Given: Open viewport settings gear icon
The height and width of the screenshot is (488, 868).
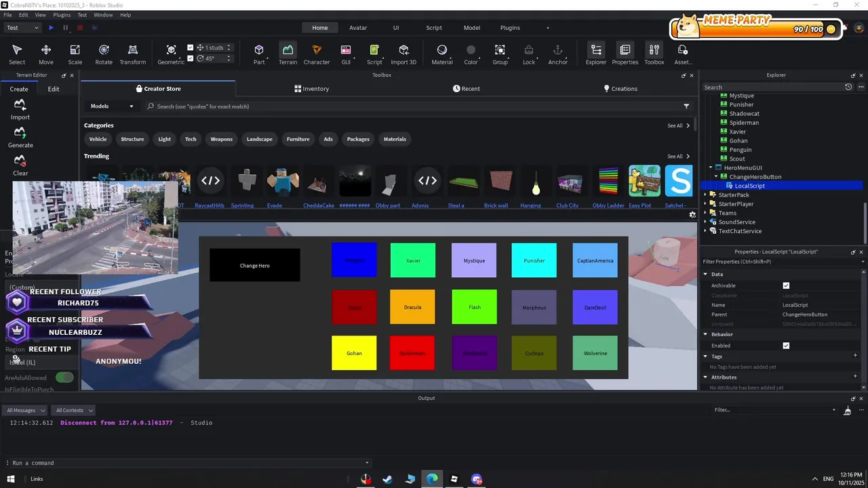Looking at the screenshot, I should pos(692,214).
